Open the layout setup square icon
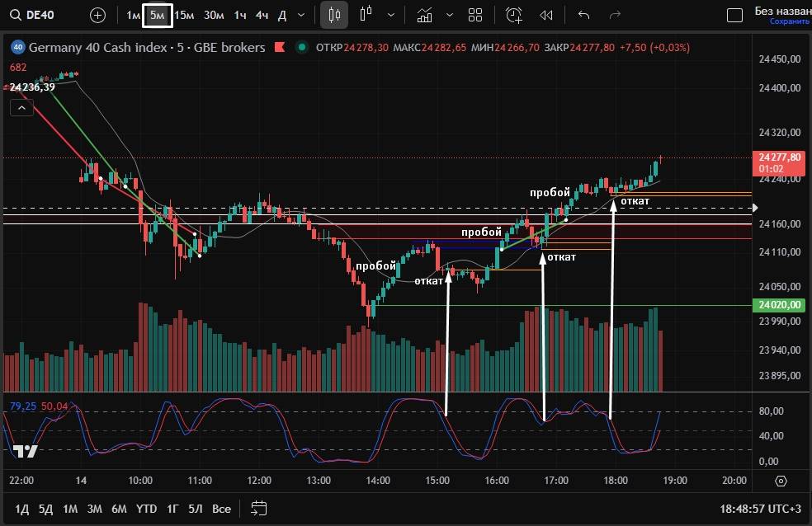The width and height of the screenshot is (812, 526). pos(734,15)
